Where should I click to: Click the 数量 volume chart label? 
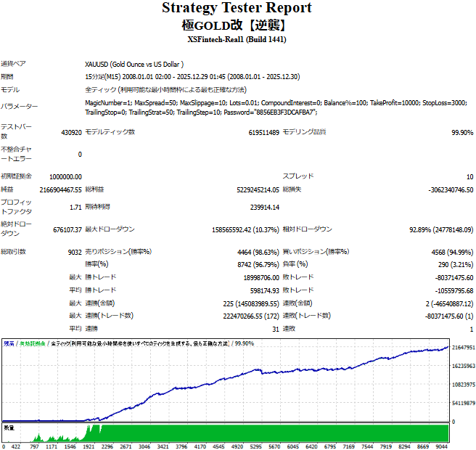(9, 427)
